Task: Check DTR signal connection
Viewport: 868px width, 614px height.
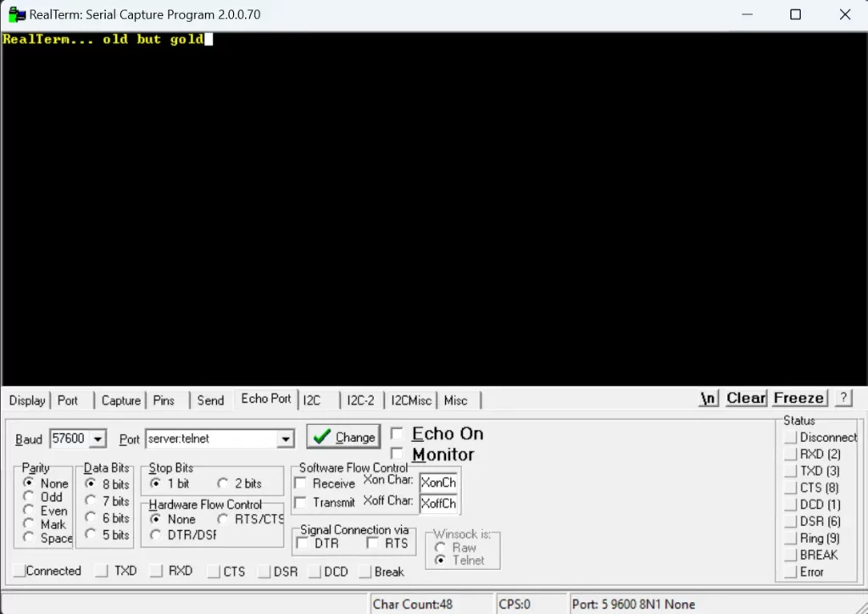Action: (303, 543)
